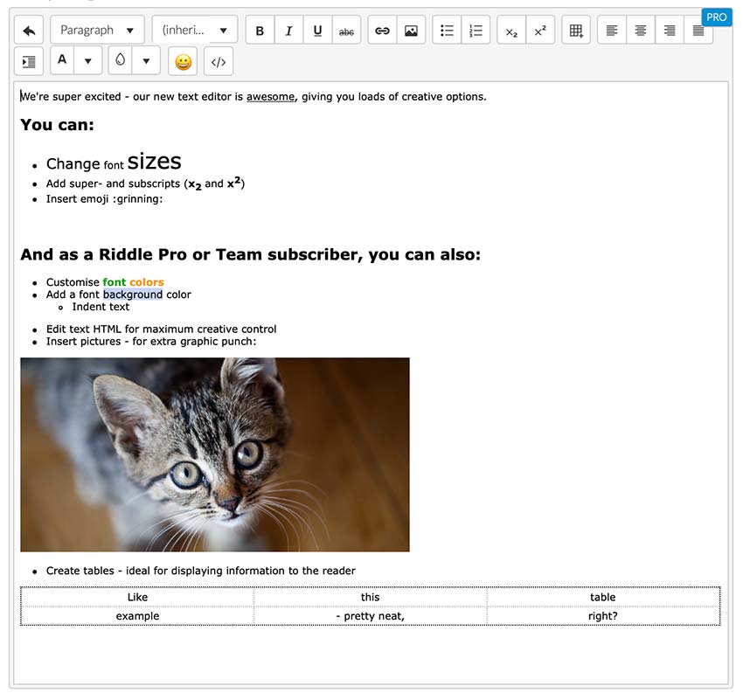743x700 pixels.
Task: Insert a table using the grid icon
Action: pyautogui.click(x=576, y=31)
